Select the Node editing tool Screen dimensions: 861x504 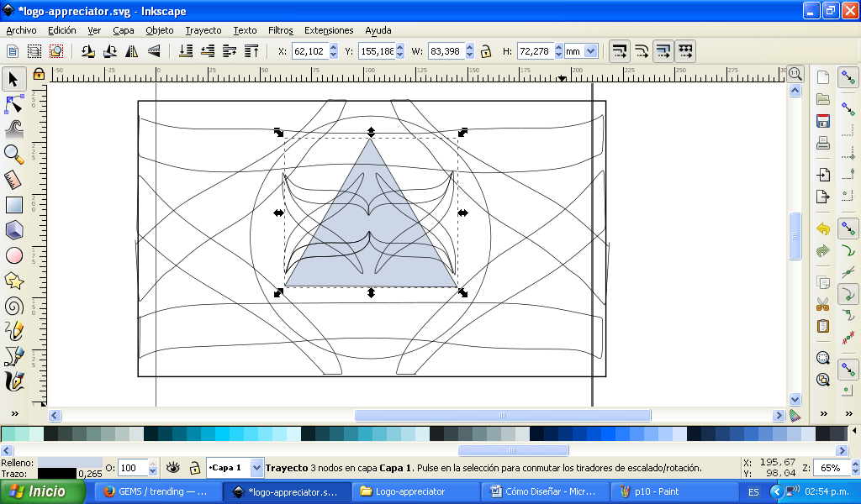tap(13, 104)
